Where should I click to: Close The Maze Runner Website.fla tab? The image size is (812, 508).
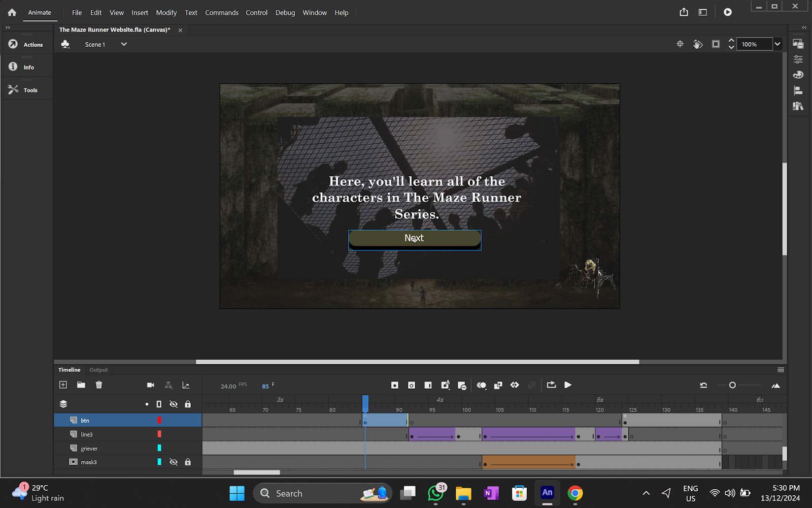(x=180, y=30)
